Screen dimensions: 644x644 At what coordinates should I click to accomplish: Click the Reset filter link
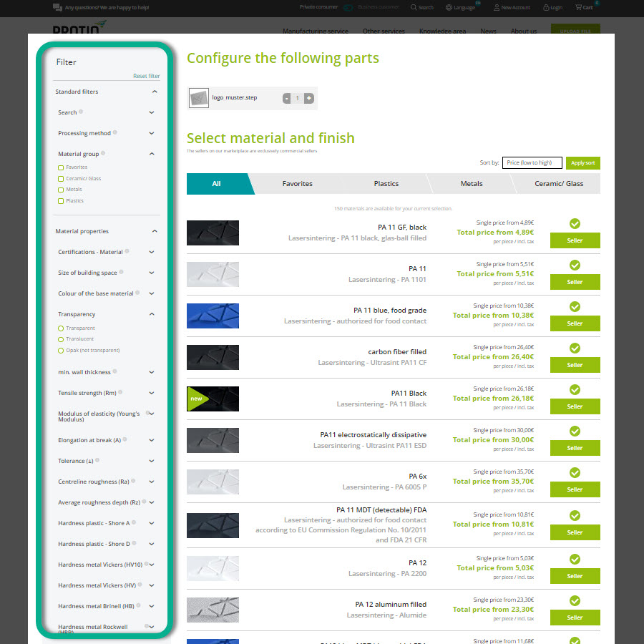(146, 76)
